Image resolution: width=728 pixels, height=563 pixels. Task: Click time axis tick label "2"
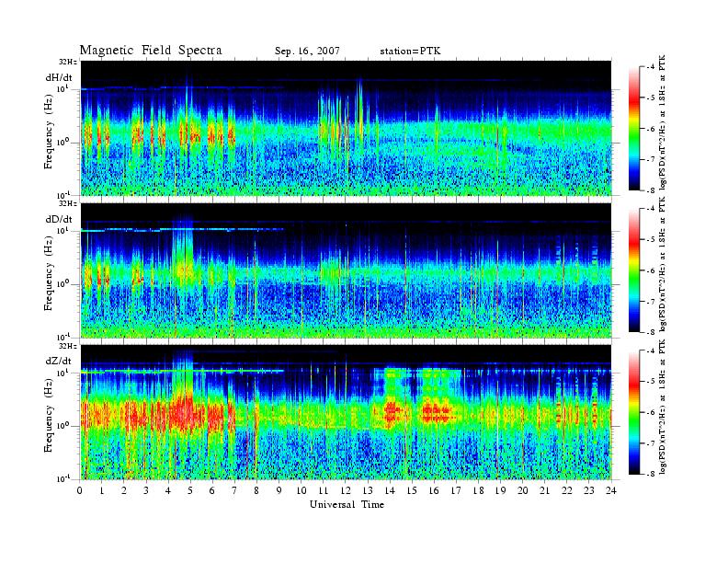(x=124, y=490)
